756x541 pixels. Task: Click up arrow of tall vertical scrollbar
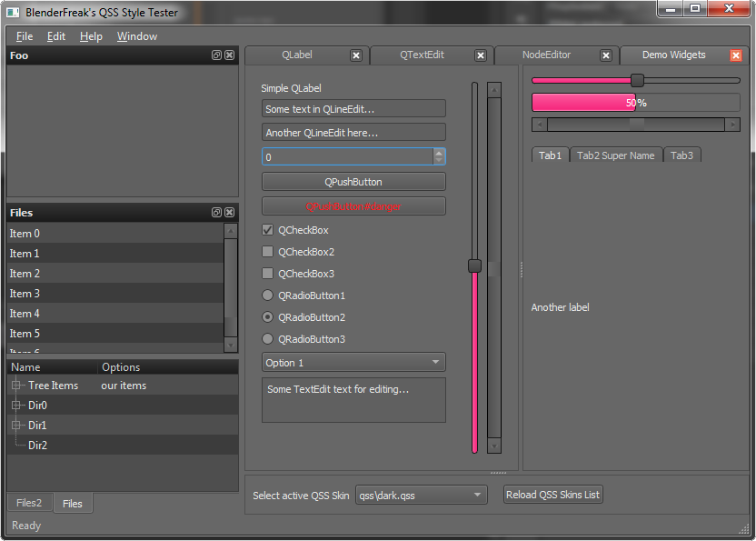[494, 90]
